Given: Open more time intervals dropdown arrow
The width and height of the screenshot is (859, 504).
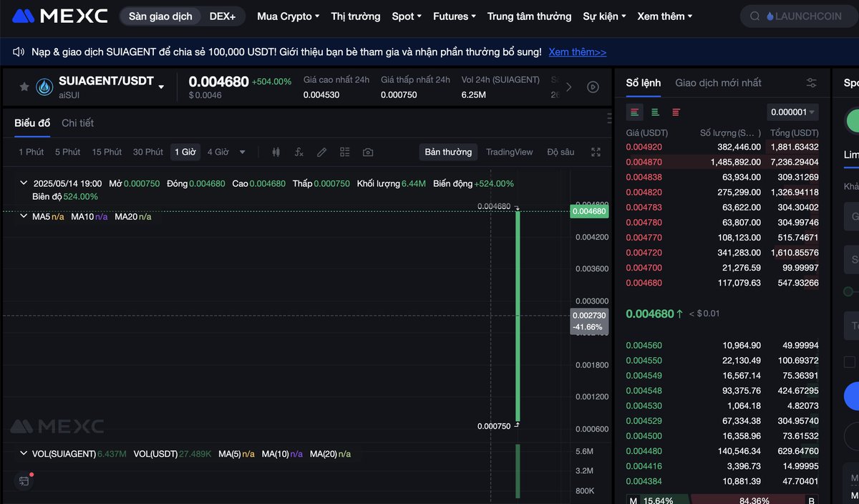Looking at the screenshot, I should click(x=243, y=152).
